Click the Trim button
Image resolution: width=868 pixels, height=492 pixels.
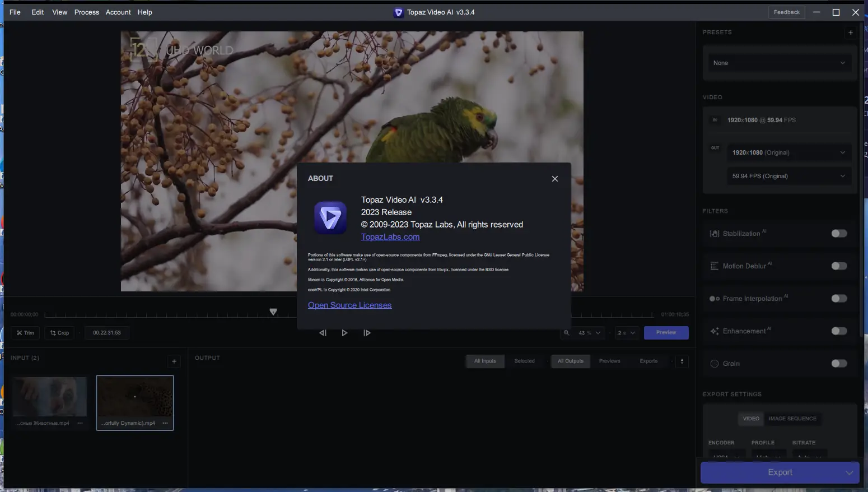point(25,333)
